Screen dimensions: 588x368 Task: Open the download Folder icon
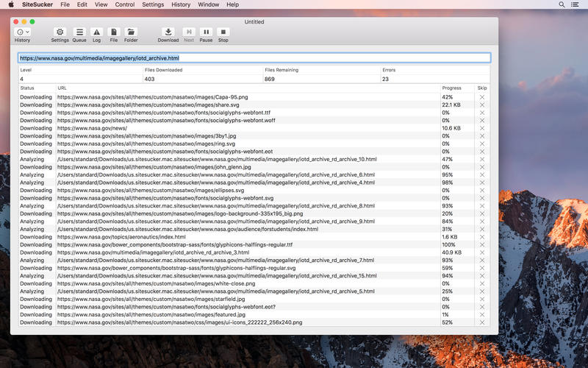(131, 32)
